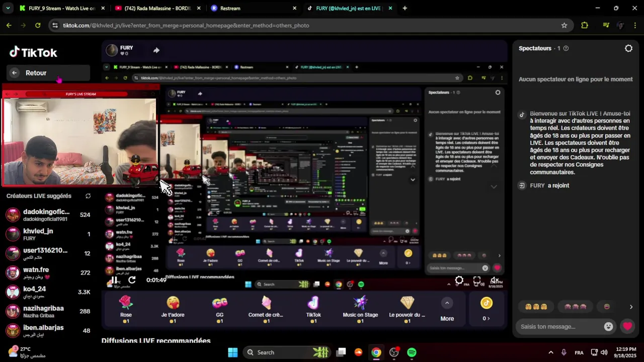The image size is (644, 362).
Task: Unmute the live stream audio
Action: point(495,280)
